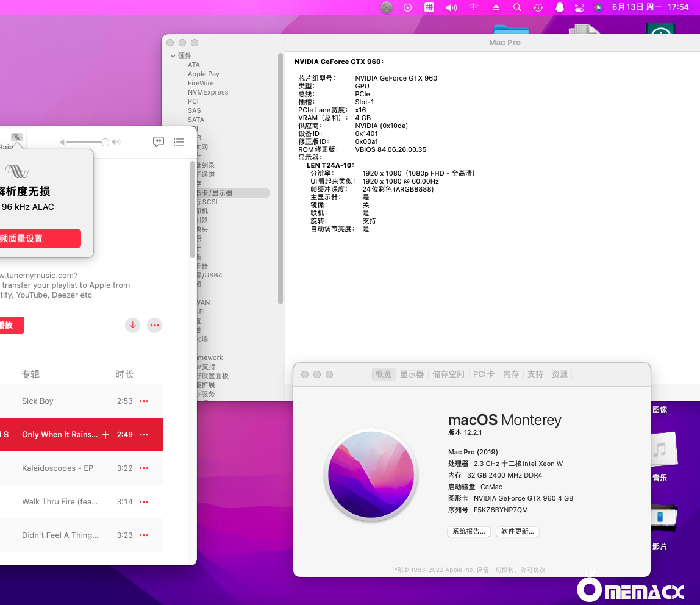700x605 pixels.
Task: Switch to the 显示器 tab
Action: (x=412, y=374)
